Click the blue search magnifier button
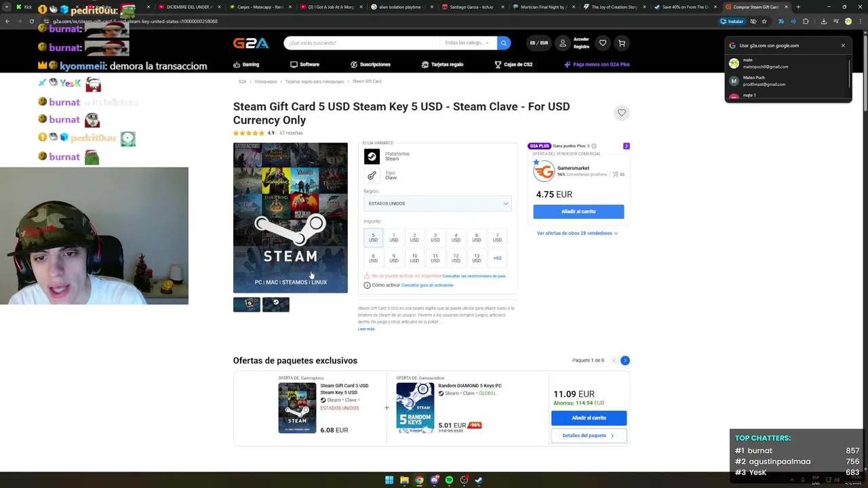868x488 pixels. point(504,43)
